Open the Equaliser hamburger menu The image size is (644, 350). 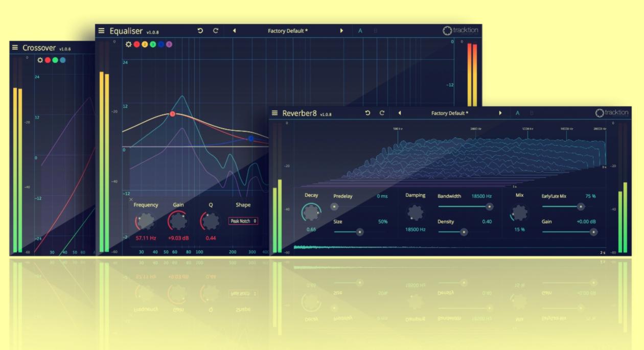click(x=101, y=31)
